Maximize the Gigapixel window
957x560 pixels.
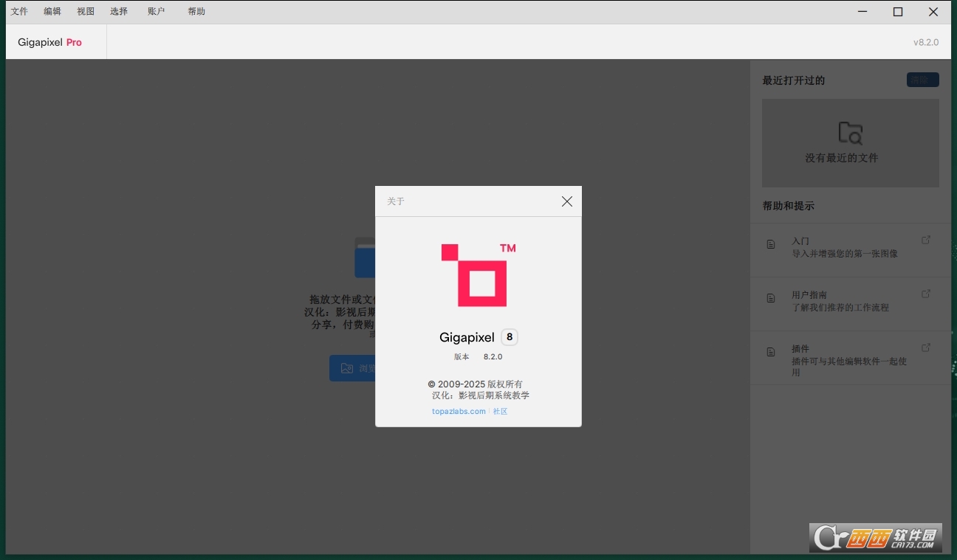tap(898, 12)
